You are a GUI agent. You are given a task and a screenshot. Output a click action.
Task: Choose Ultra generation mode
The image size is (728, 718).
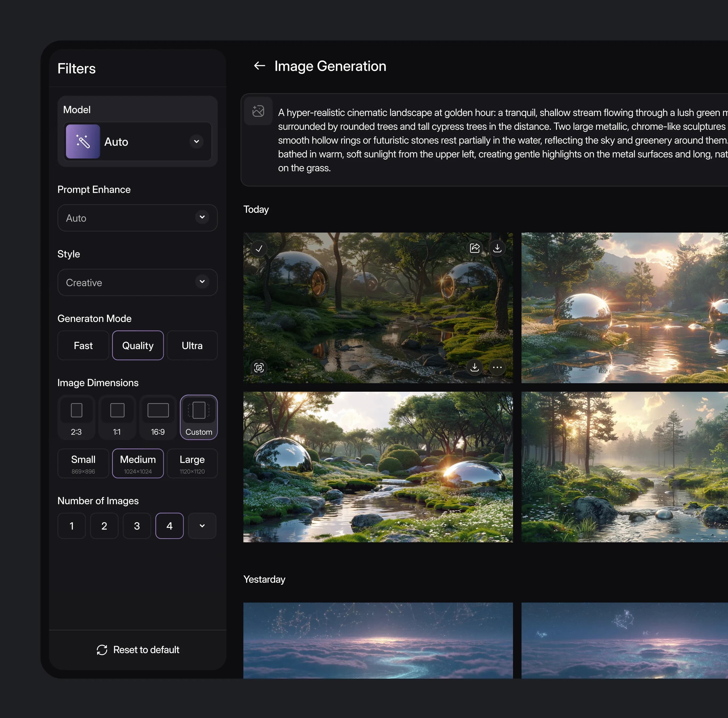(x=192, y=345)
